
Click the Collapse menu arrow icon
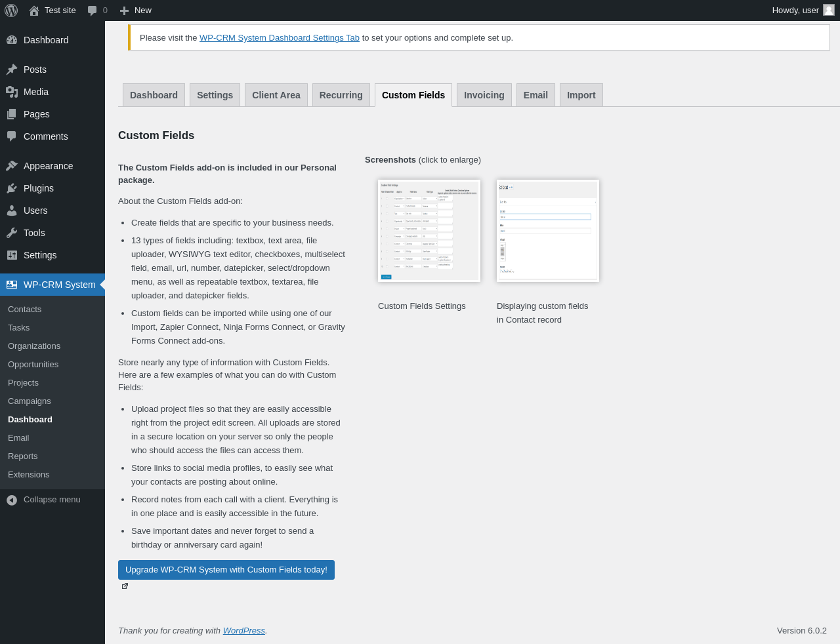(12, 500)
